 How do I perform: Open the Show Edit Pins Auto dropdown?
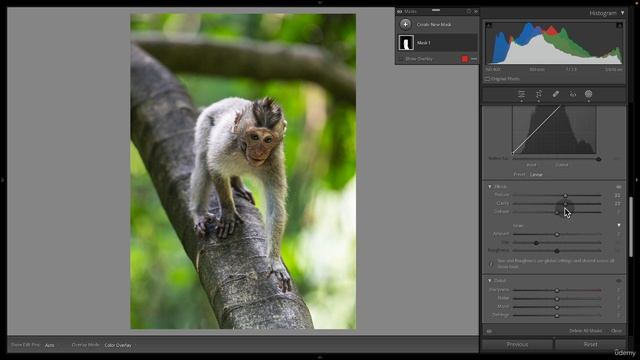[x=49, y=345]
